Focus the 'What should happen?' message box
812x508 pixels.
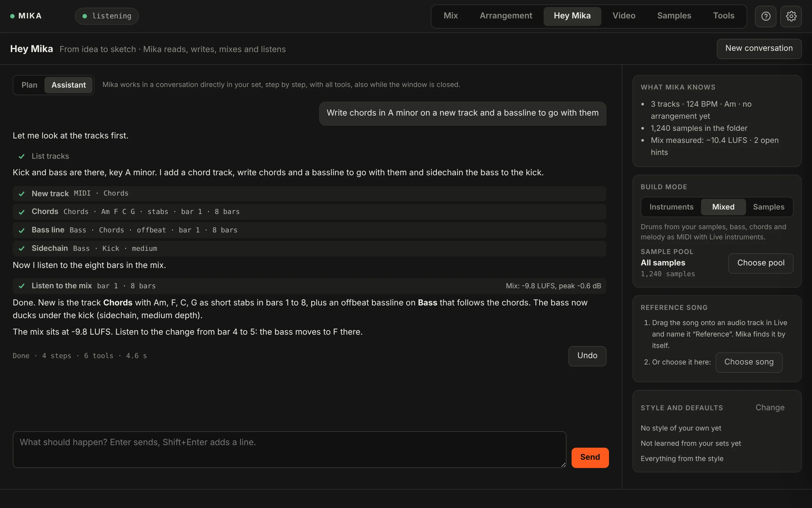click(289, 450)
